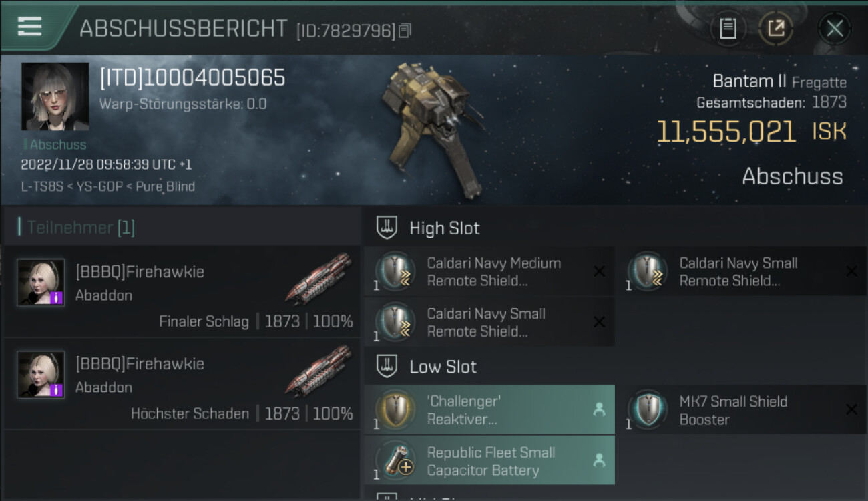868x501 pixels.
Task: Click the 'Challenger' Reaktiver module entry
Action: click(x=489, y=410)
